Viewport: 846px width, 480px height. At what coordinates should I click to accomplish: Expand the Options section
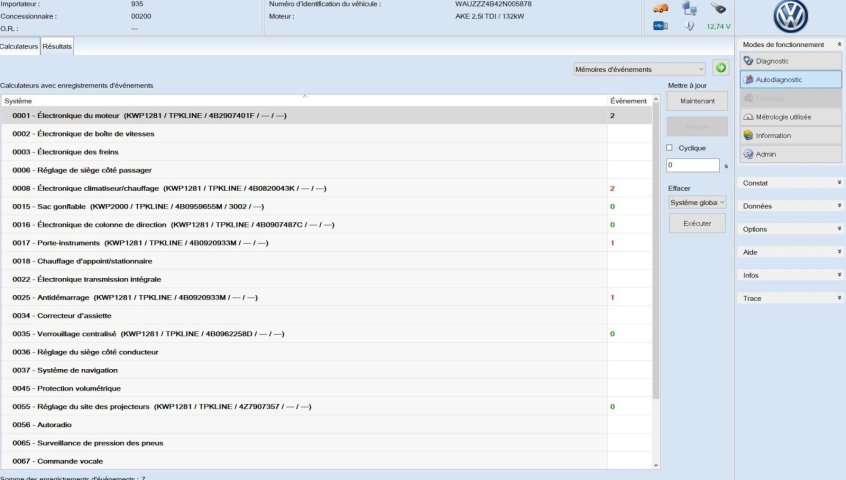click(x=790, y=229)
